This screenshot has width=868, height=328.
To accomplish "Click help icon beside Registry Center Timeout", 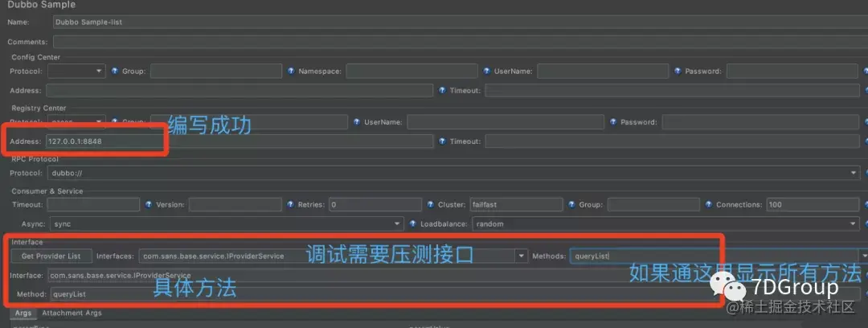I will pos(442,141).
